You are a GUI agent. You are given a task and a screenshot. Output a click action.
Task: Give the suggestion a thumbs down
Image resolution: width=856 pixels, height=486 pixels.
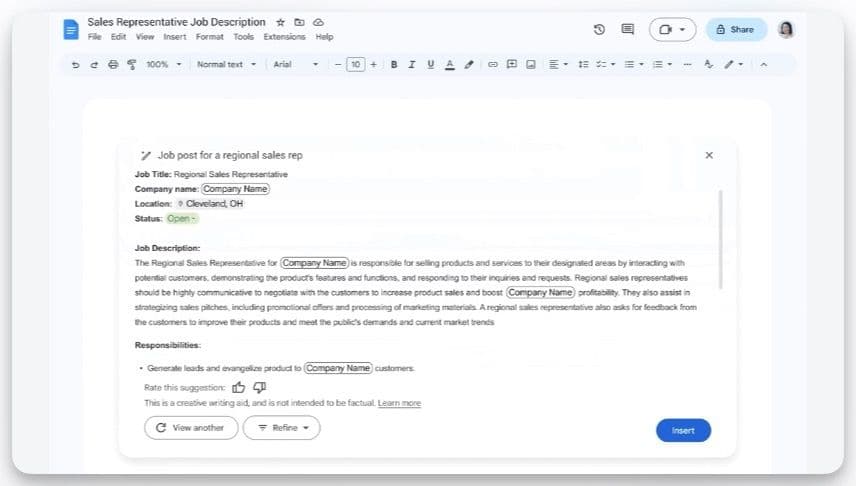(x=260, y=387)
